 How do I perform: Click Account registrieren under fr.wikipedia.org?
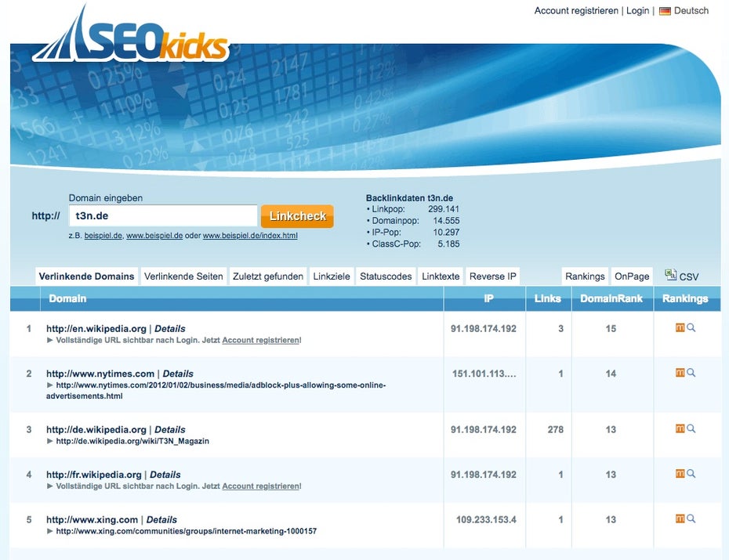tap(261, 486)
